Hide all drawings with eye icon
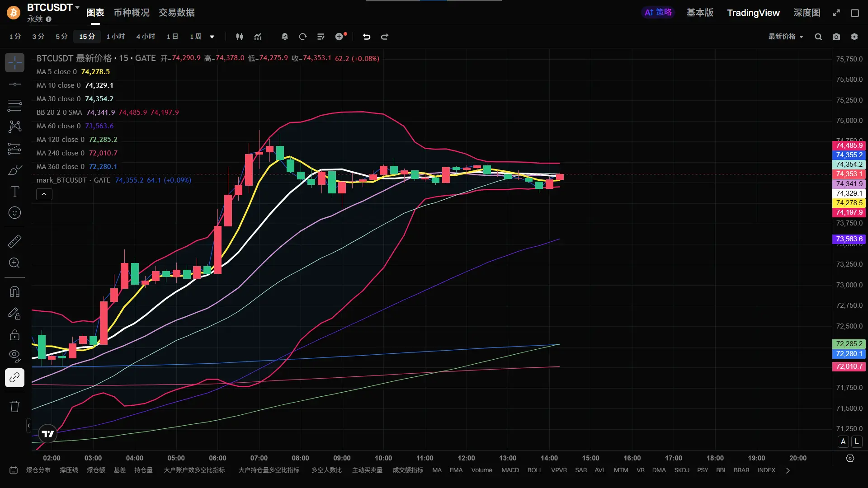 pos(14,356)
